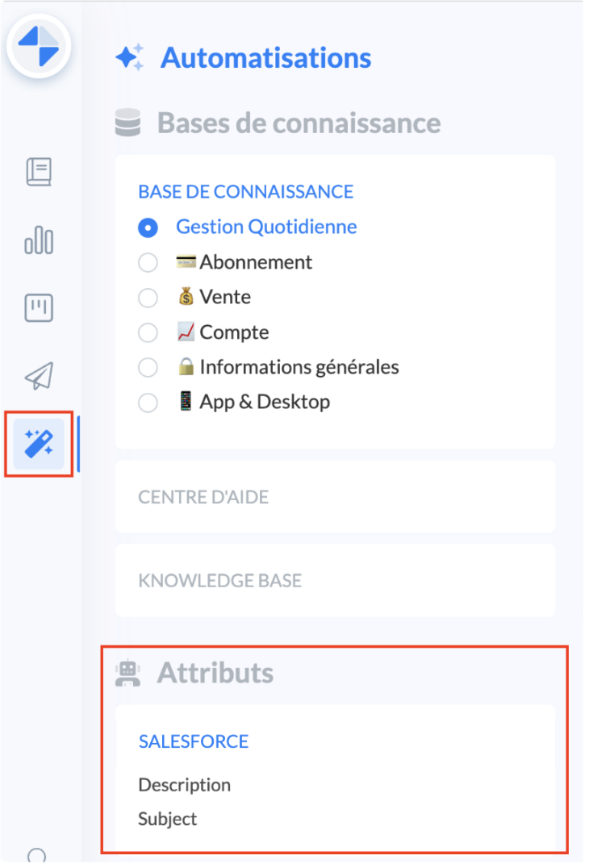589x868 pixels.
Task: Select the magic wand automations icon
Action: (x=39, y=444)
